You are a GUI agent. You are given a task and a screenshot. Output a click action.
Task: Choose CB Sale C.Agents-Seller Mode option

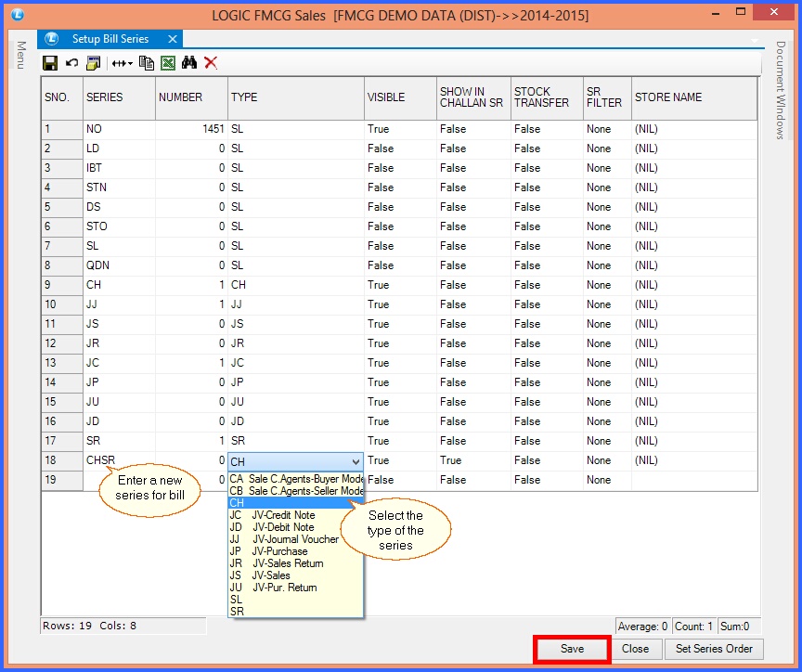click(295, 491)
